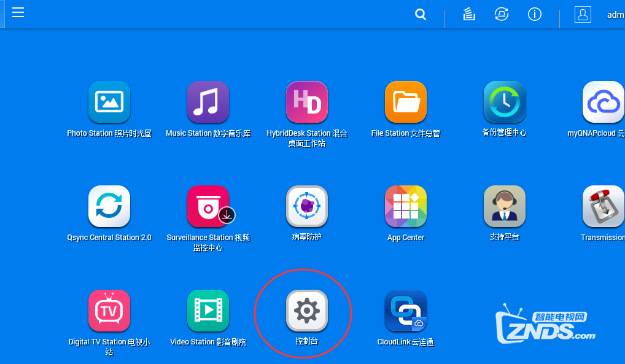Open Digital TV Station app
Viewport: 625px width, 364px height.
click(109, 311)
